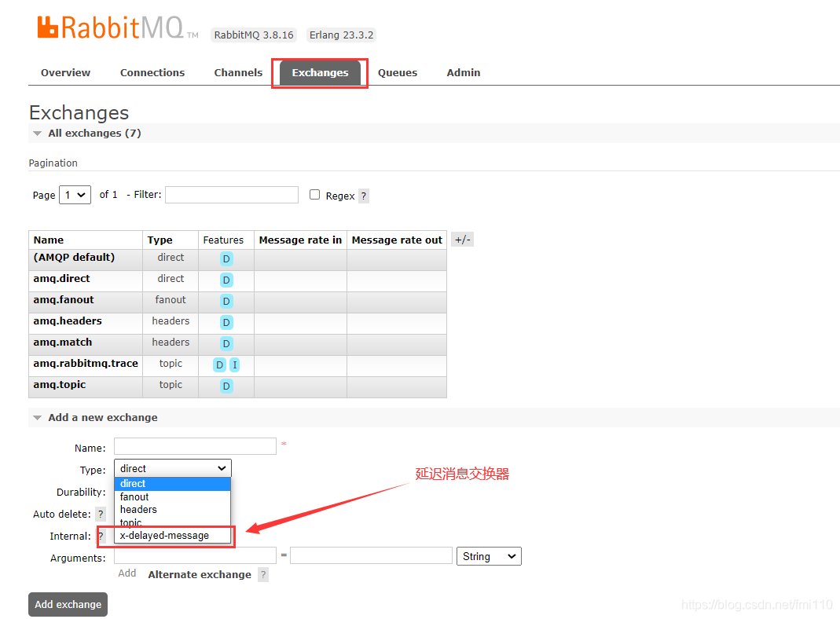Go to the Queues tab

tap(397, 73)
